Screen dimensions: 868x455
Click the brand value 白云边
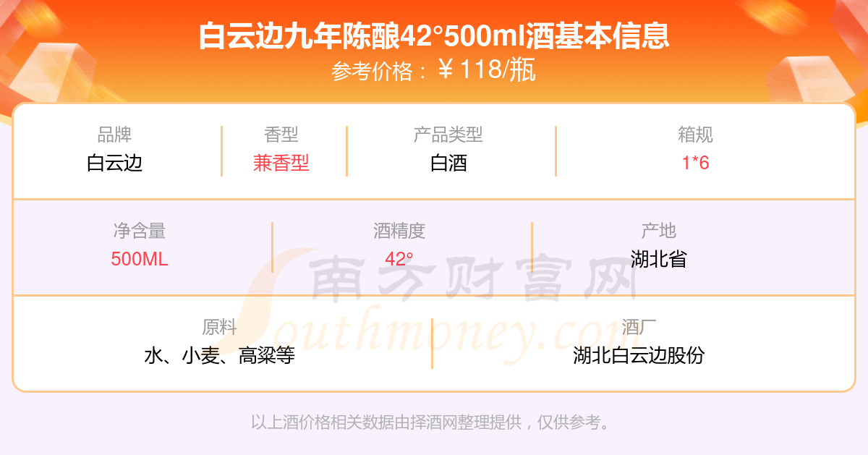point(115,163)
